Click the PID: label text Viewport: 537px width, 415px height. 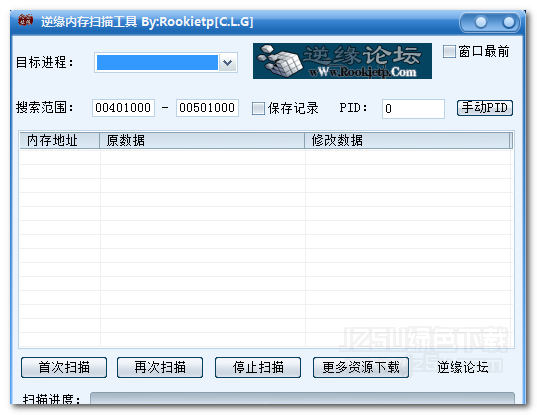click(x=353, y=108)
